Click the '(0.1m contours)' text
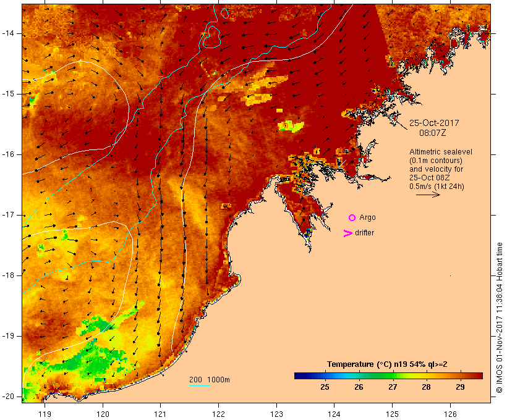The image size is (507, 420). click(x=436, y=161)
